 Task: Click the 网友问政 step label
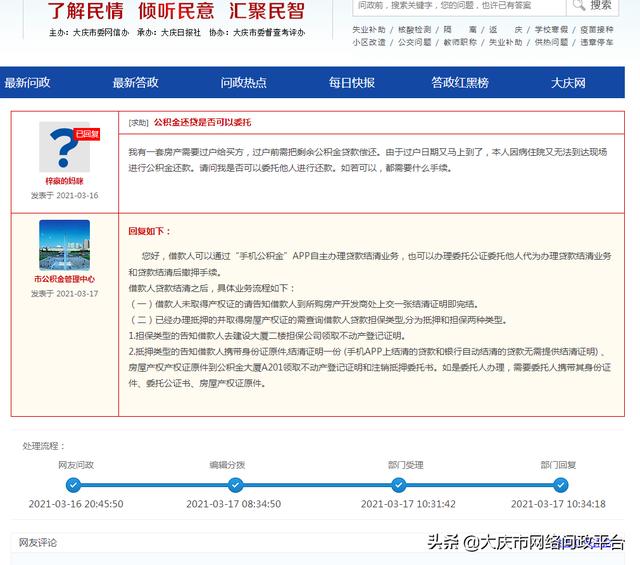(76, 465)
